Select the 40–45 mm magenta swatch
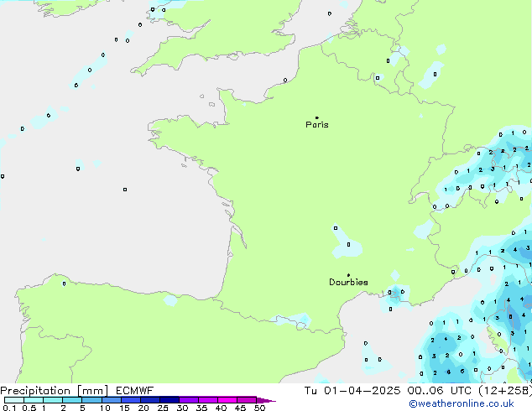 tap(227, 400)
